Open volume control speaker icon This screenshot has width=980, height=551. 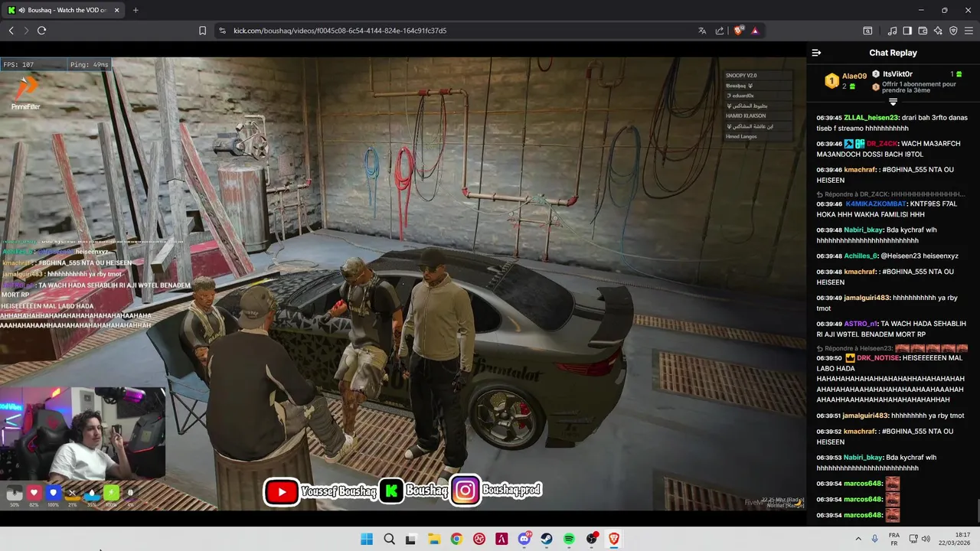click(926, 540)
